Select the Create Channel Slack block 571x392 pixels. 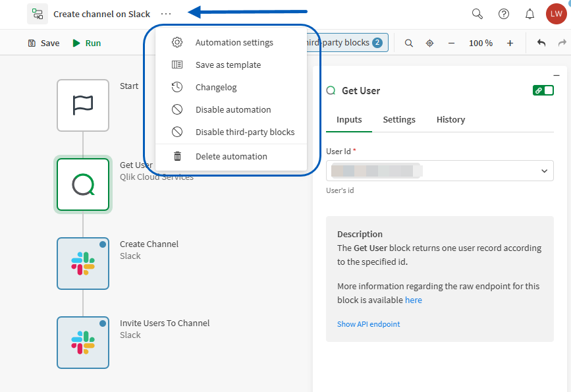83,264
